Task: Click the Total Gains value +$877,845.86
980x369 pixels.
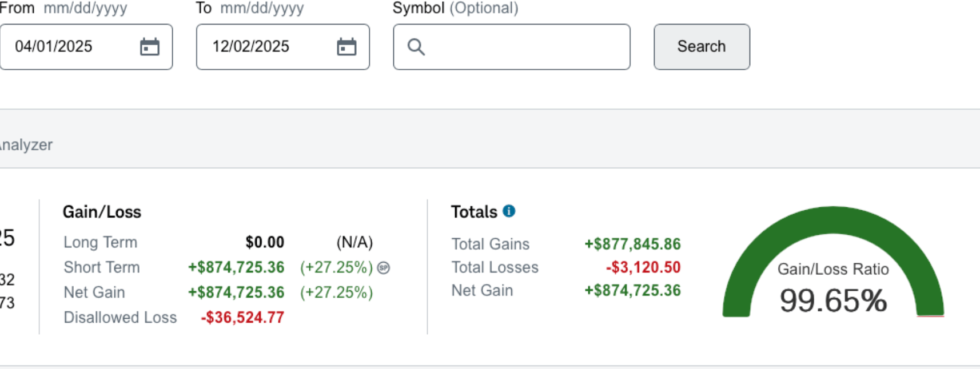Action: (632, 244)
